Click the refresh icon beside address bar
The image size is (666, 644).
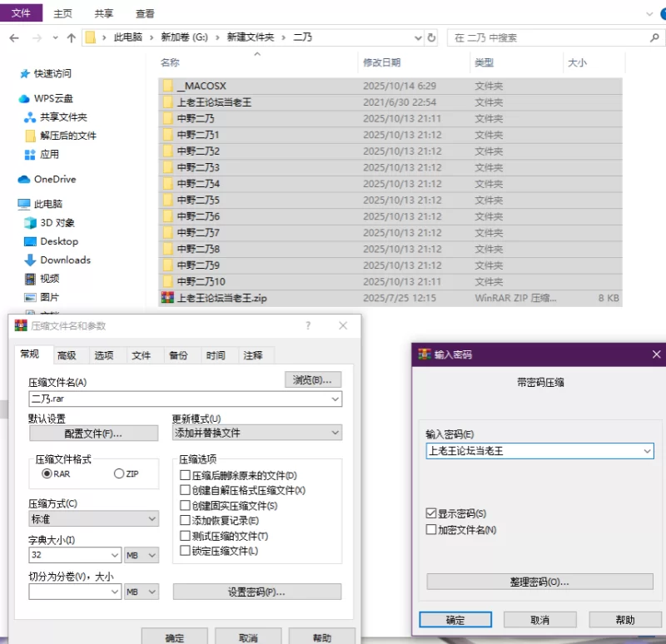[431, 37]
